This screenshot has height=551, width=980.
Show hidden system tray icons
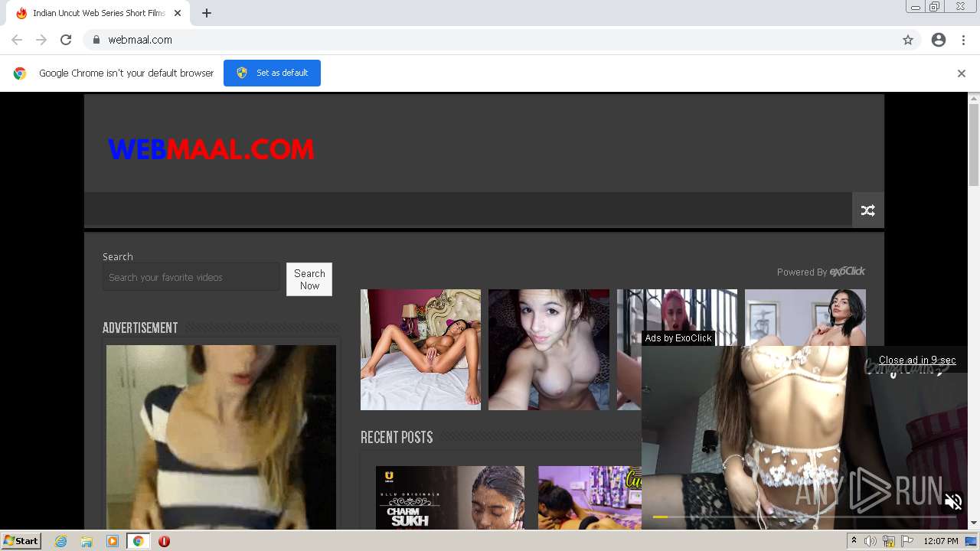tap(854, 541)
